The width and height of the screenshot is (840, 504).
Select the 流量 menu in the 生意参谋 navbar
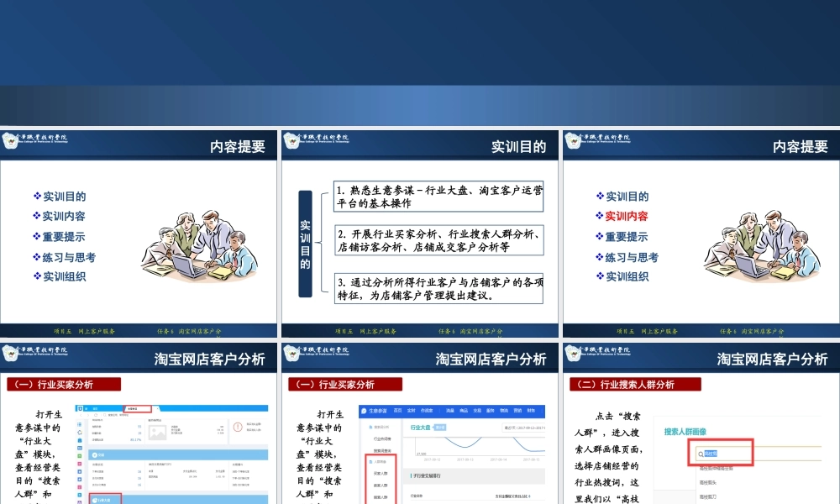coord(450,411)
